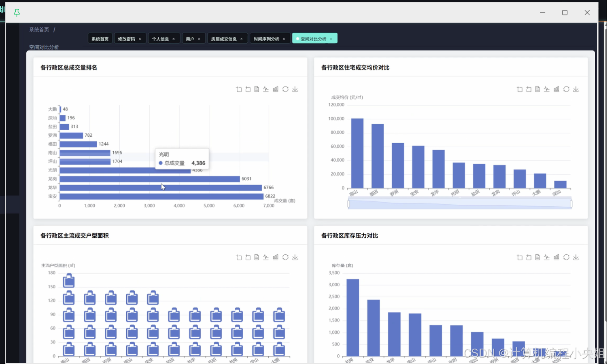Screen dimensions: 607x364
Task: Click left handle of price chart zoom slider
Action: [348, 204]
